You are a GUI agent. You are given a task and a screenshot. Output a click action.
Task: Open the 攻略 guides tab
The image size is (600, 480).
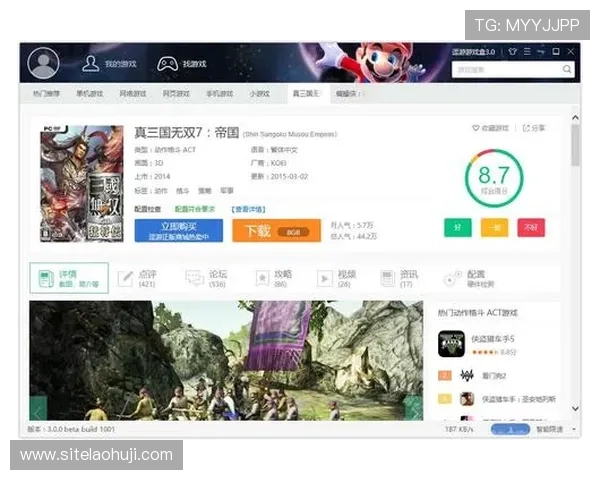274,278
